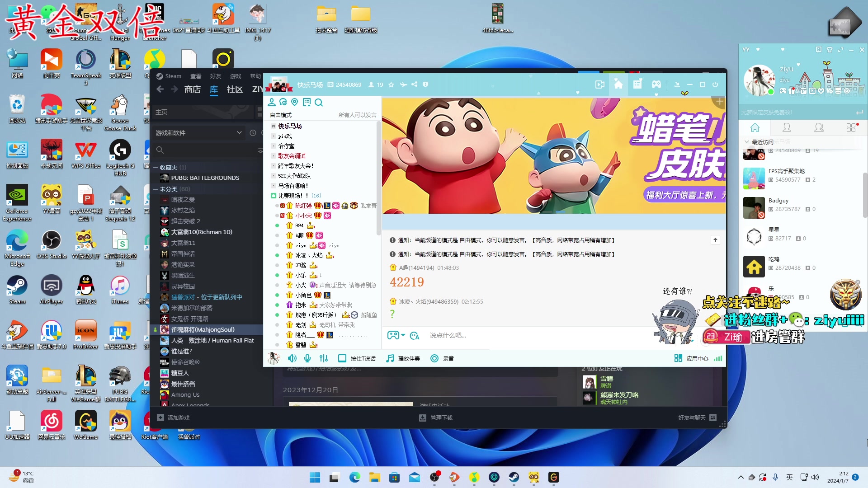Open the video live icon in channel toolbar
The width and height of the screenshot is (868, 488).
(600, 84)
